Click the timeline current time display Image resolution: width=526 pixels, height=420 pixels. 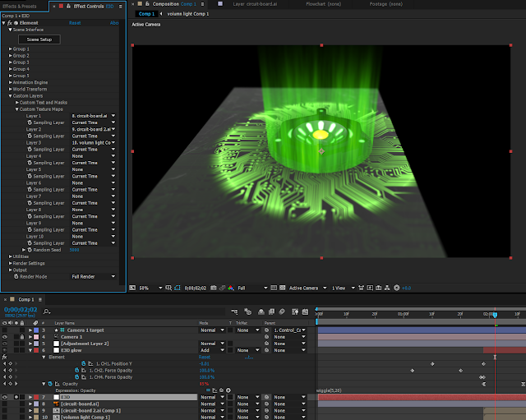click(21, 310)
